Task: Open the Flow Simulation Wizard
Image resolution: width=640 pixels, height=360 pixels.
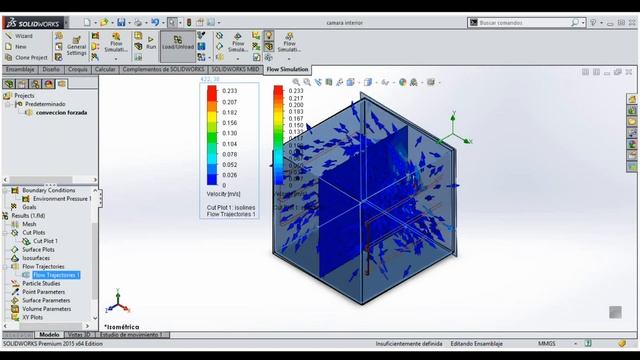Action: [19, 36]
